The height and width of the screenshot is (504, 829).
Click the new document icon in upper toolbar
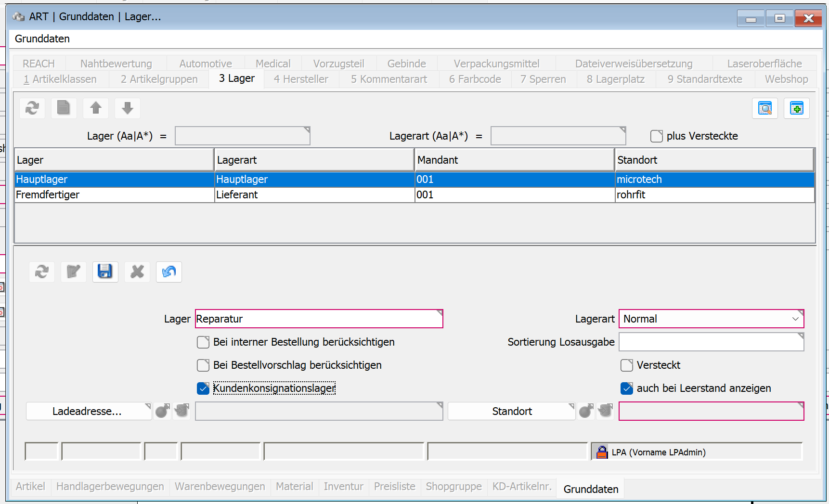point(64,108)
